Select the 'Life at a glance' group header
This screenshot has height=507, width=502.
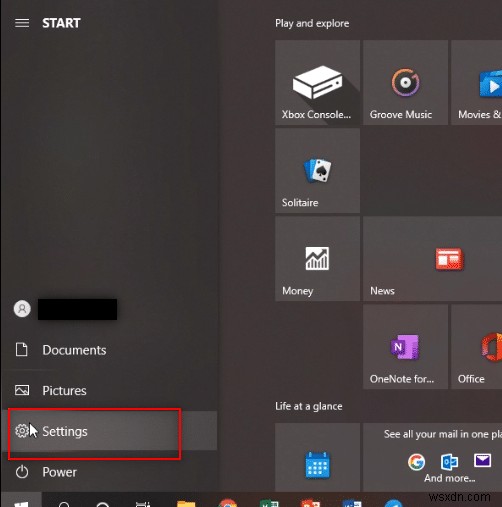tap(309, 406)
